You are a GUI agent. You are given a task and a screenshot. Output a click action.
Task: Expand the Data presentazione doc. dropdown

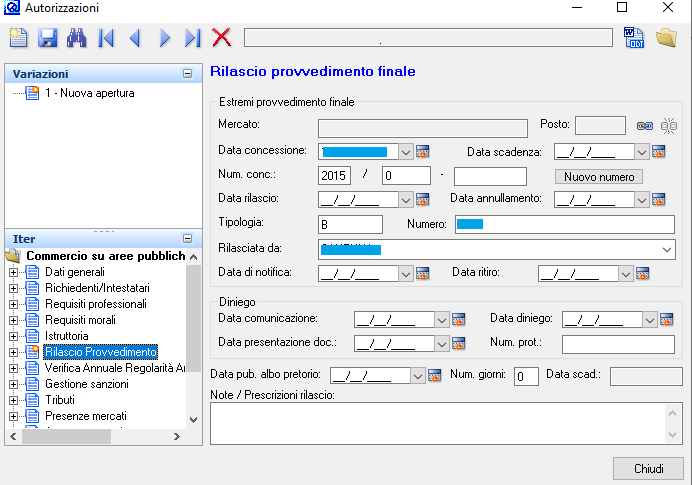coord(441,344)
